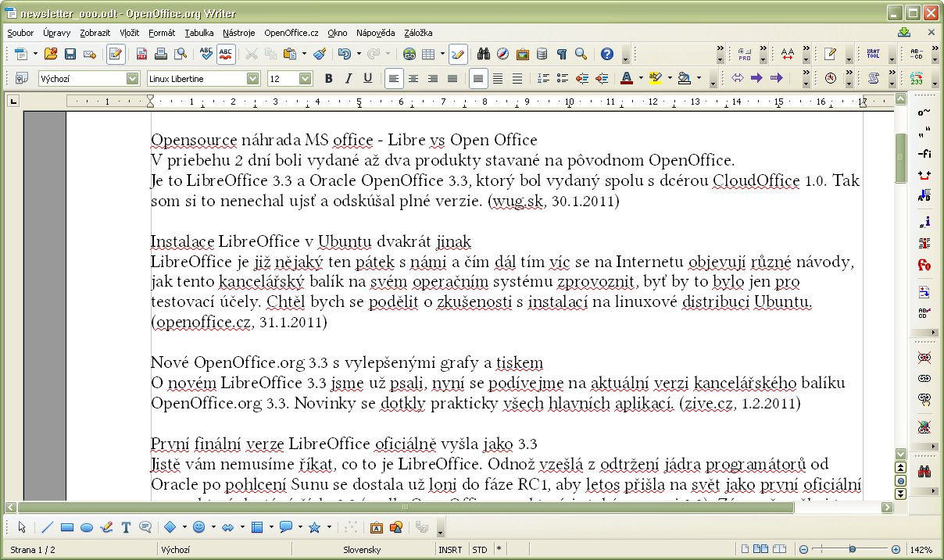Image resolution: width=944 pixels, height=560 pixels.
Task: Click the Cut scissors icon
Action: [x=252, y=54]
